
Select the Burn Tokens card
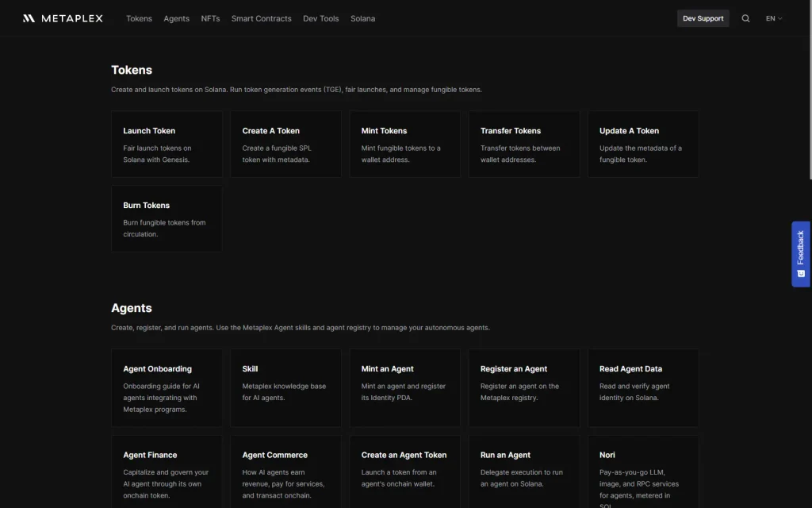click(x=167, y=219)
